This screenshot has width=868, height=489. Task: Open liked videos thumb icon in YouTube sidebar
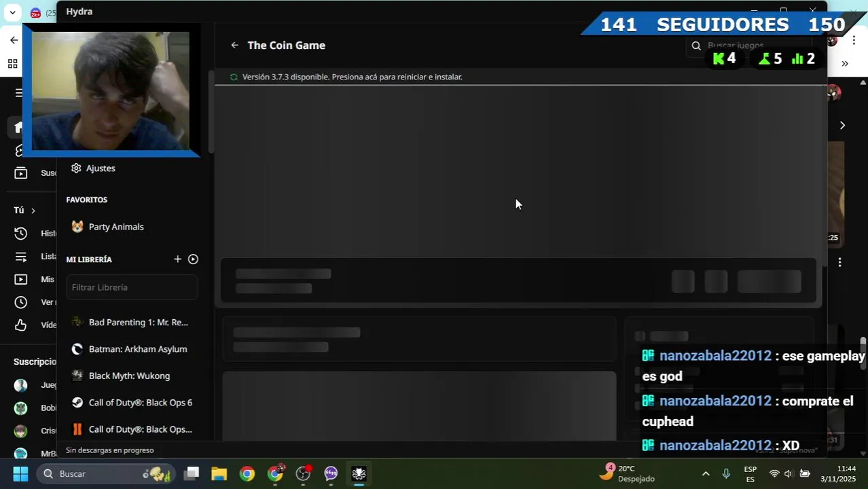point(20,325)
